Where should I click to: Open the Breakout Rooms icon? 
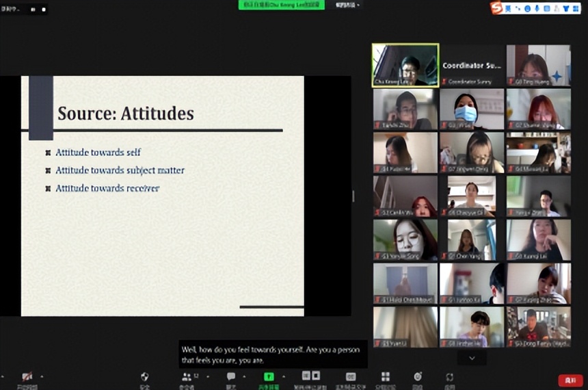click(x=385, y=377)
